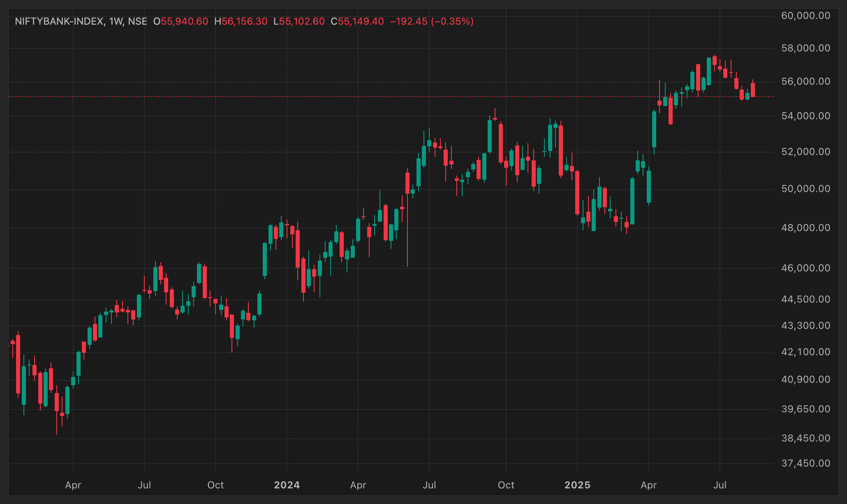Click the close value C55,149.40
847x504 pixels.
[x=357, y=21]
